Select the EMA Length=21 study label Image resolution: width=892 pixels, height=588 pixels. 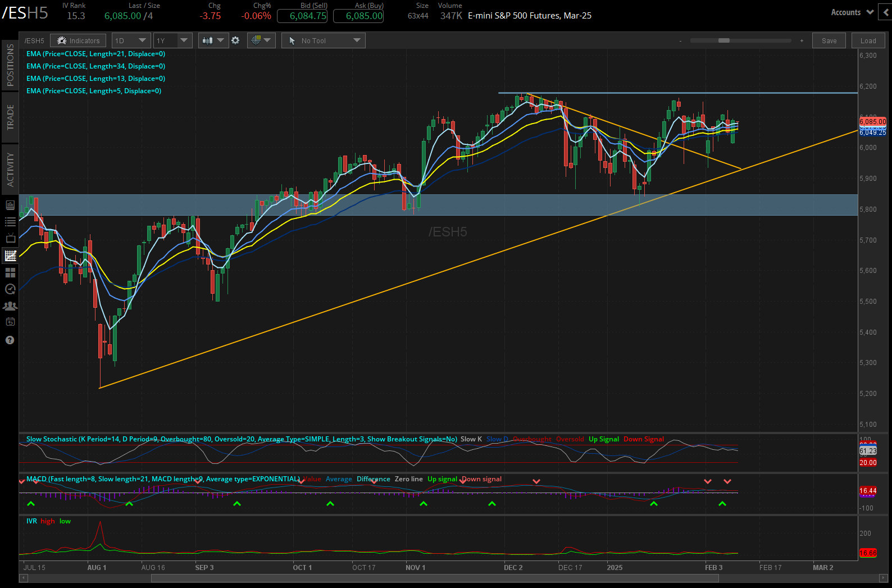pyautogui.click(x=96, y=54)
